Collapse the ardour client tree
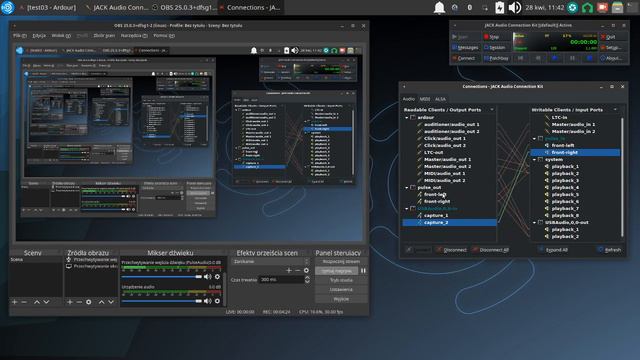The image size is (640, 360). (407, 118)
